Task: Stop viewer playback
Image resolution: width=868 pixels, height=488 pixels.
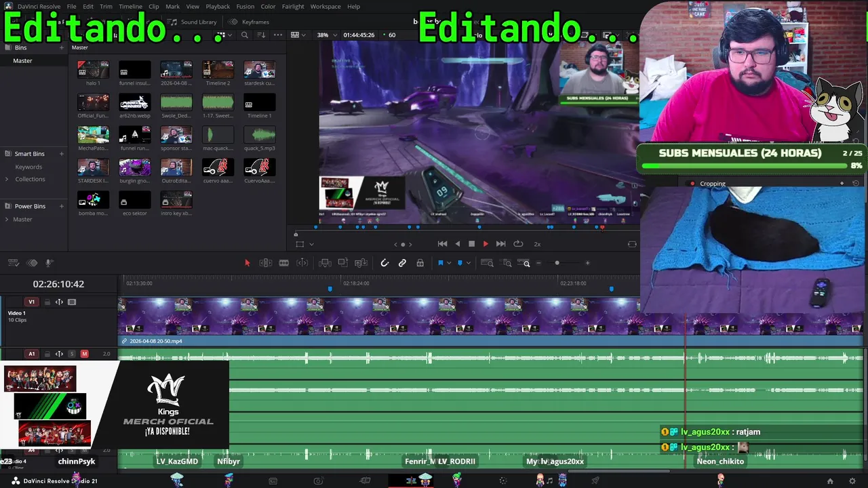Action: pyautogui.click(x=471, y=244)
